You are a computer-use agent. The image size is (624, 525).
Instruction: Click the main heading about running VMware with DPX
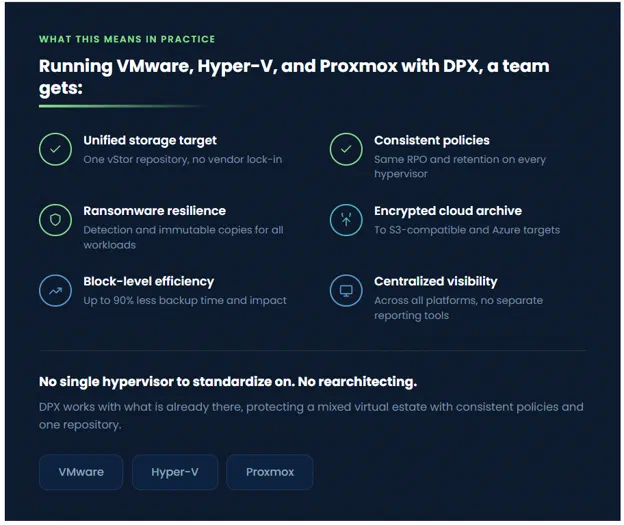[x=294, y=77]
